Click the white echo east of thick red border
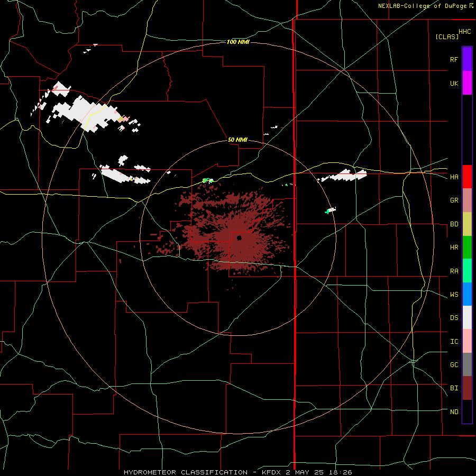This screenshot has width=476, height=476. [344, 176]
